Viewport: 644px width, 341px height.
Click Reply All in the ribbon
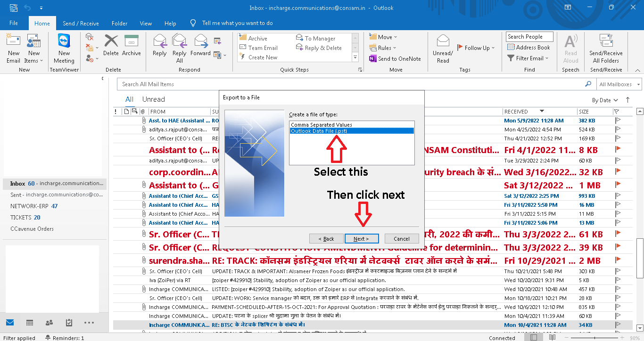(x=180, y=49)
